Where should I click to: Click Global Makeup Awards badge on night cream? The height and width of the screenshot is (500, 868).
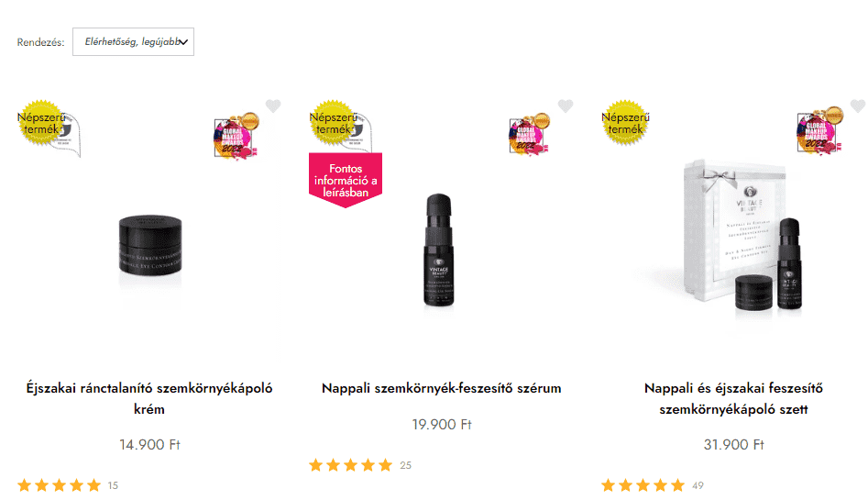coord(236,136)
